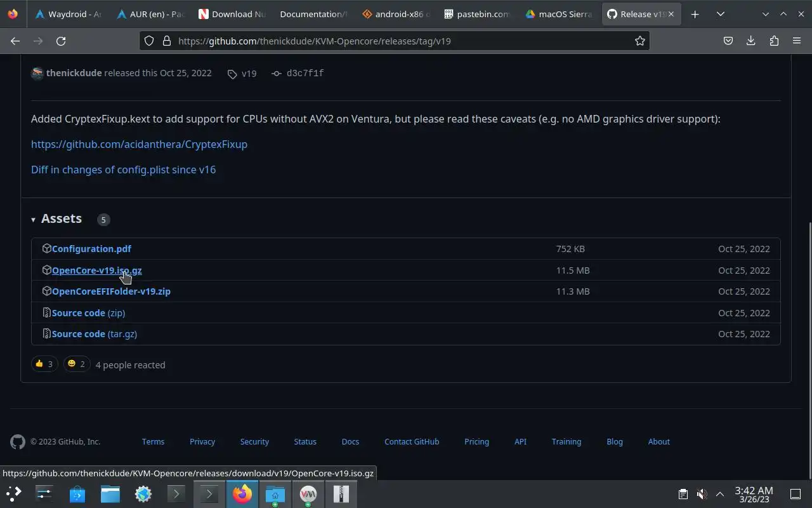Toggle the thumbs up reaction button
The width and height of the screenshot is (812, 508).
click(44, 364)
